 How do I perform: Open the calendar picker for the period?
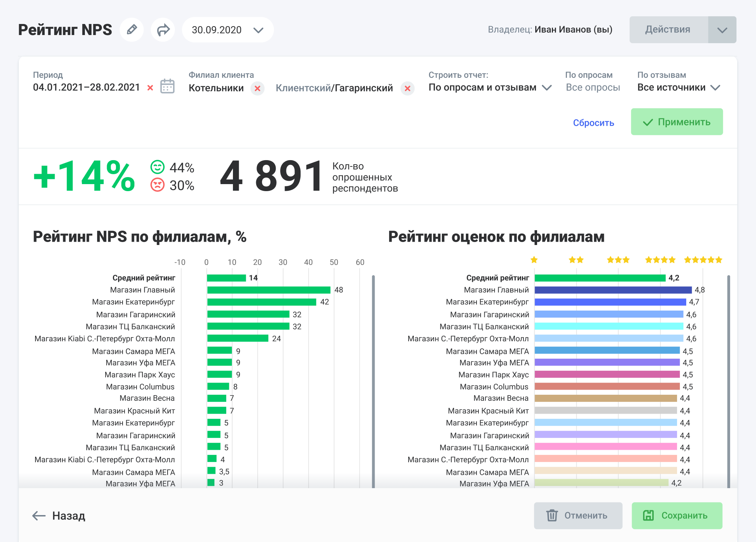(167, 87)
